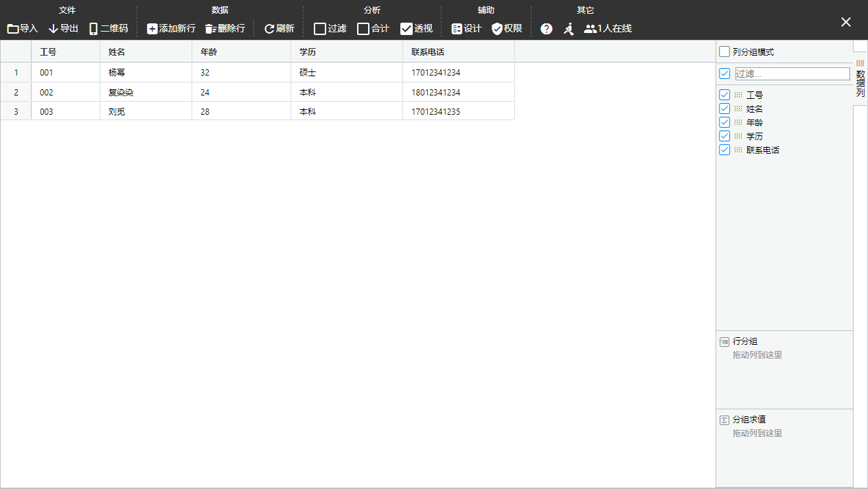
Task: Click the 导入 import folder icon
Action: (x=13, y=29)
